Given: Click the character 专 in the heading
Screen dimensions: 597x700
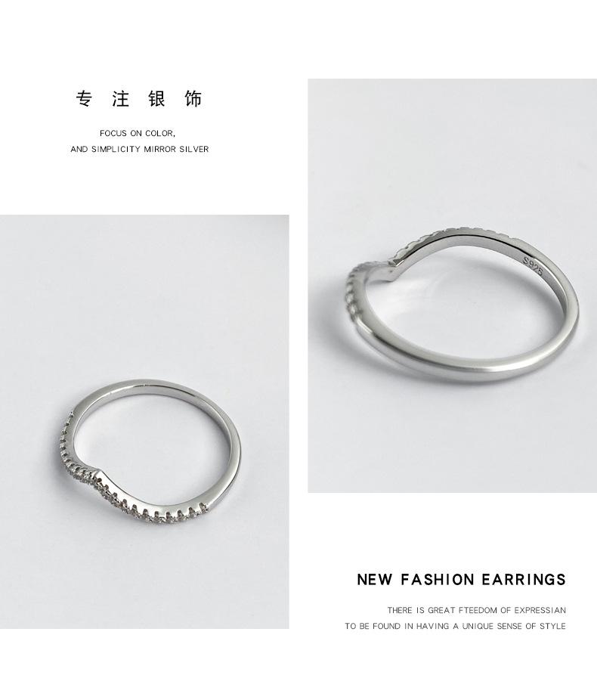Looking at the screenshot, I should (84, 99).
